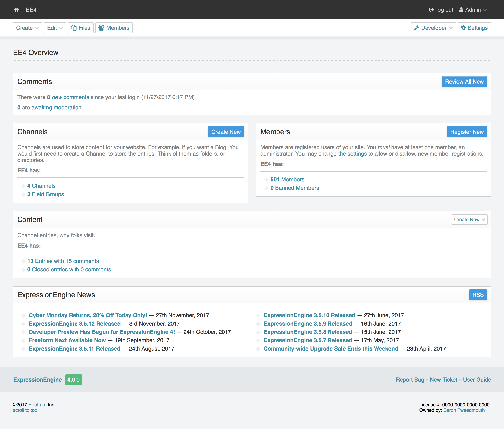Viewport: 504px width, 429px height.
Task: Click the ExpressionEngine footer link
Action: [37, 380]
